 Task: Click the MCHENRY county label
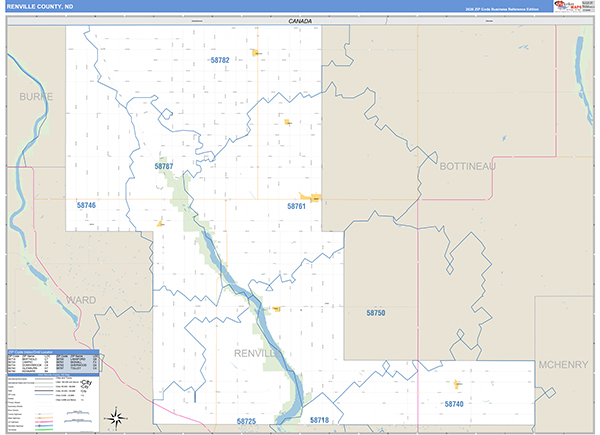point(563,365)
